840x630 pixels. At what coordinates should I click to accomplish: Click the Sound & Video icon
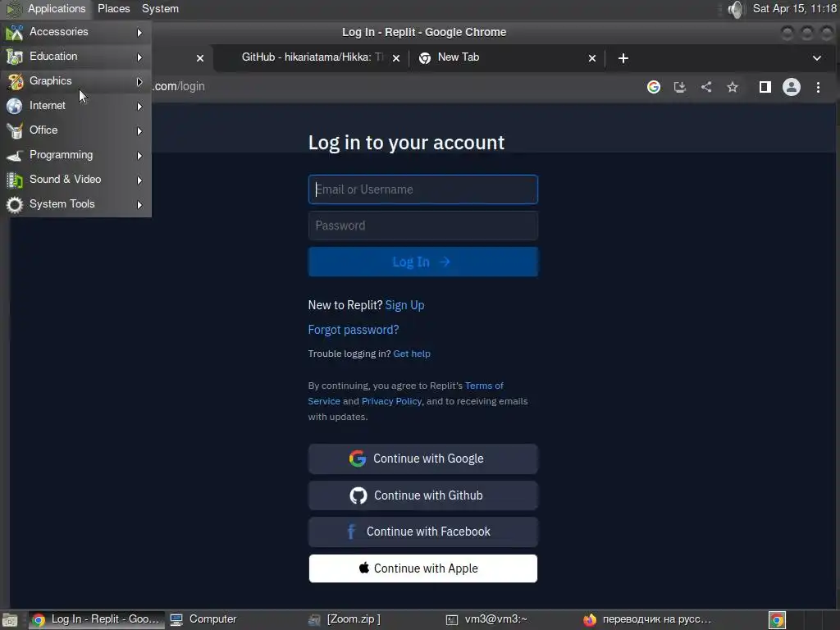pos(15,180)
